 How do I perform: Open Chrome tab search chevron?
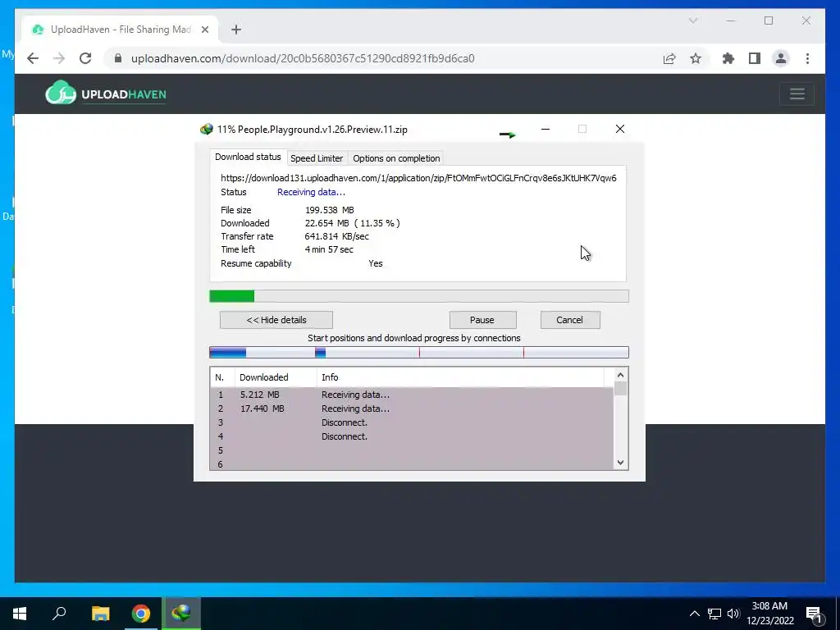pyautogui.click(x=693, y=21)
